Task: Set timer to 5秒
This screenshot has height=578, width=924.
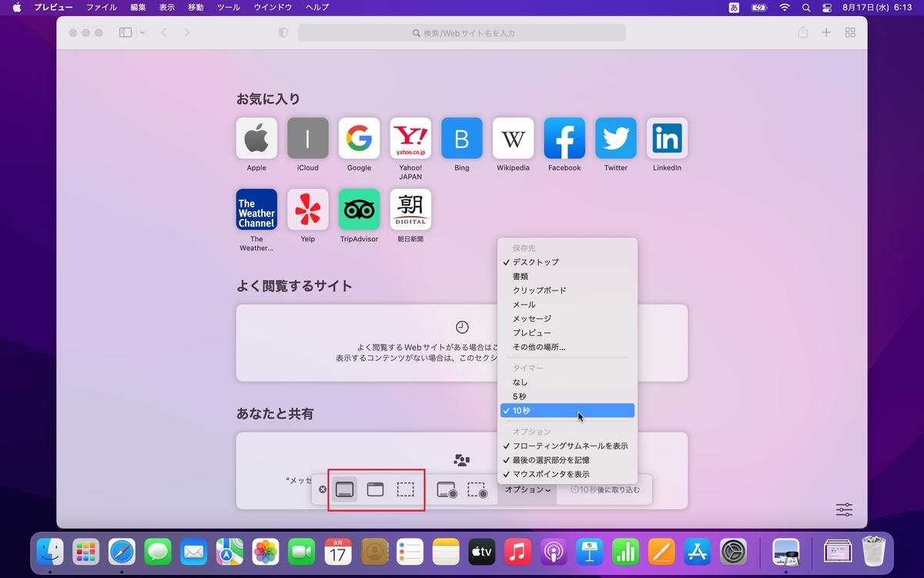Action: (567, 396)
